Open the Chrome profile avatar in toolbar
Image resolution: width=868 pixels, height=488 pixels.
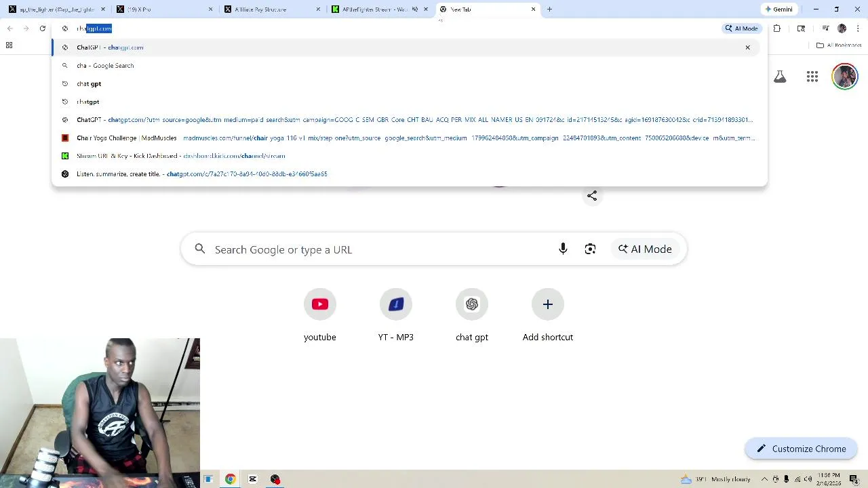click(x=842, y=28)
